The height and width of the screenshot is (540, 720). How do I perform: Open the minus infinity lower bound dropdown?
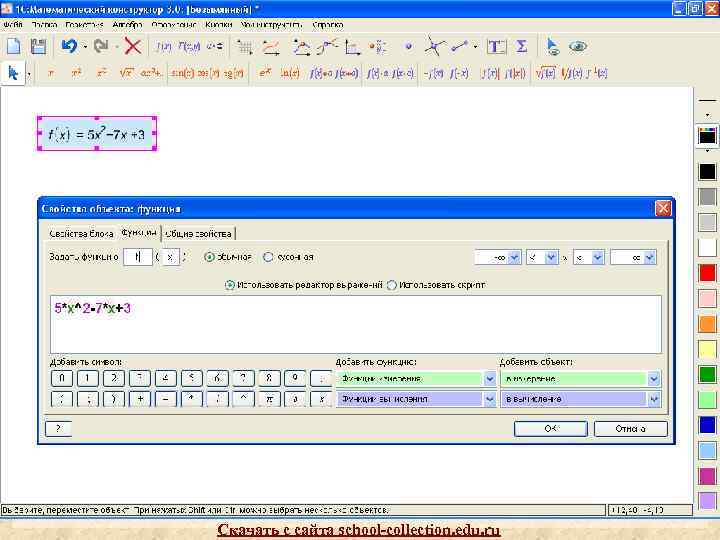tap(514, 258)
